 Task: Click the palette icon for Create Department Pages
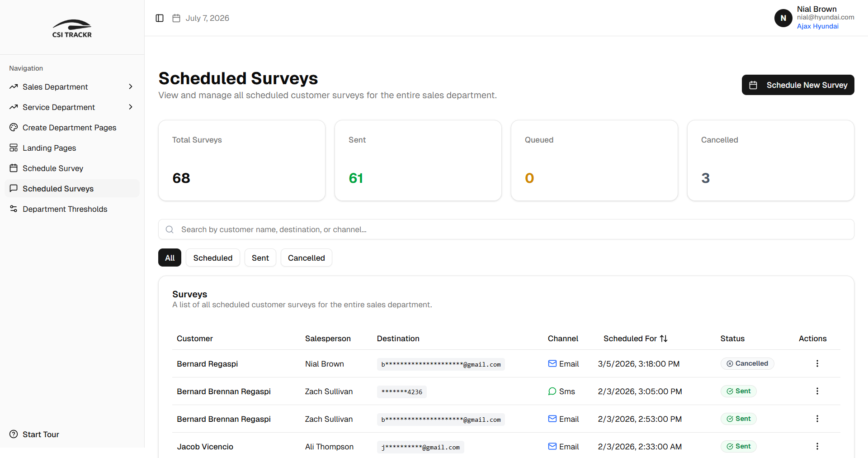(x=14, y=127)
